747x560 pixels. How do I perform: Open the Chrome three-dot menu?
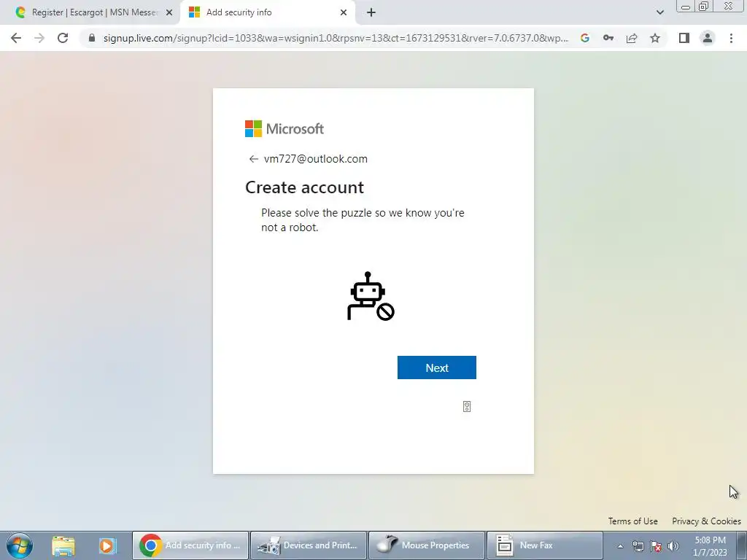click(731, 38)
